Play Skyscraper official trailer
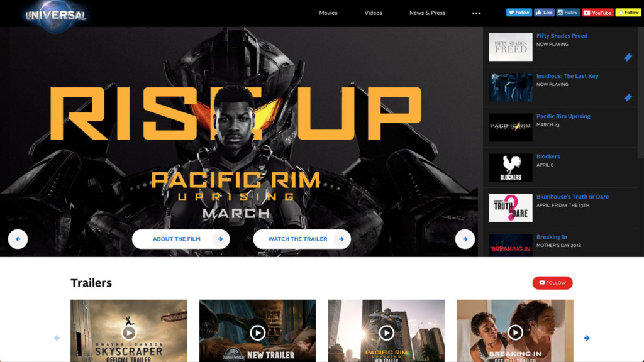Viewport: 644px width, 362px height. coord(128,332)
